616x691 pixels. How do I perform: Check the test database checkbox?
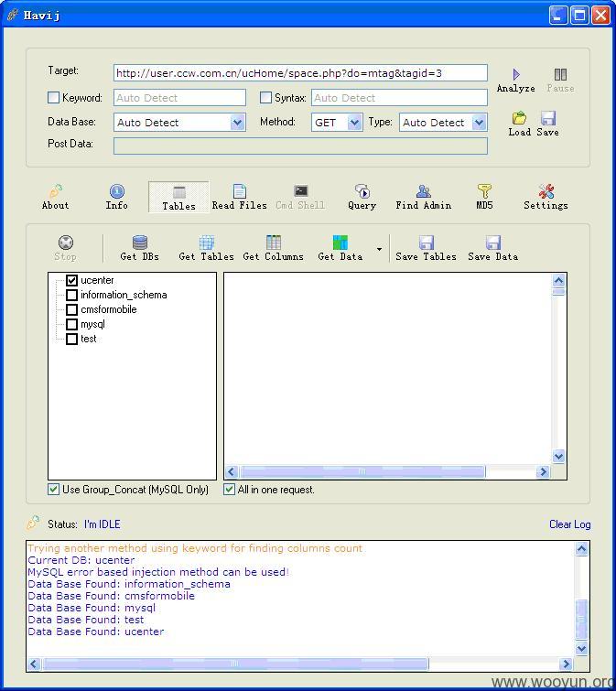[71, 339]
